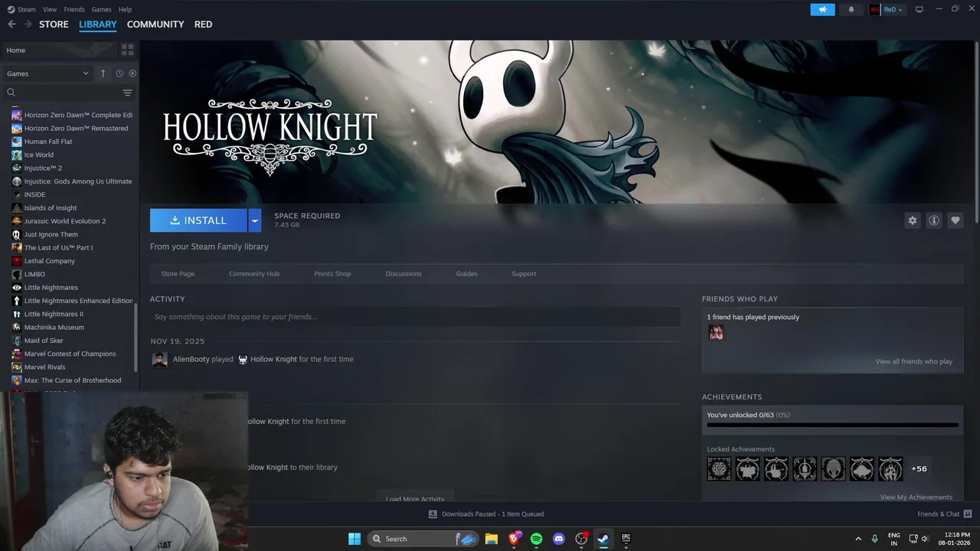Click the achievements progress bar

click(832, 425)
